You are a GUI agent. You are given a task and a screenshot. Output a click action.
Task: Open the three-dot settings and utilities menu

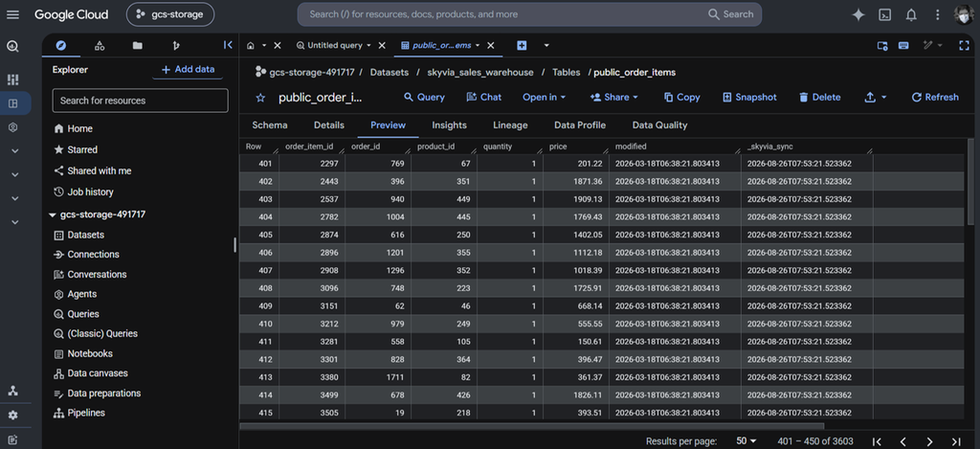[937, 15]
